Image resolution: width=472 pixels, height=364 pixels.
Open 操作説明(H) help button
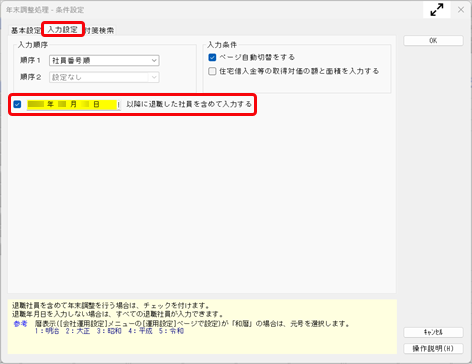pyautogui.click(x=433, y=349)
